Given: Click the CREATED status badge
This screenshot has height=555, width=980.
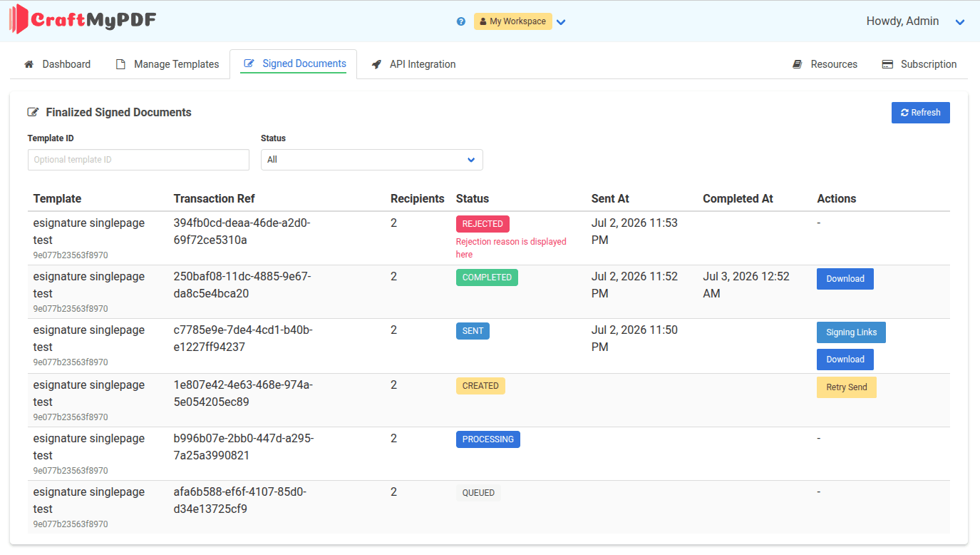Looking at the screenshot, I should tap(480, 386).
